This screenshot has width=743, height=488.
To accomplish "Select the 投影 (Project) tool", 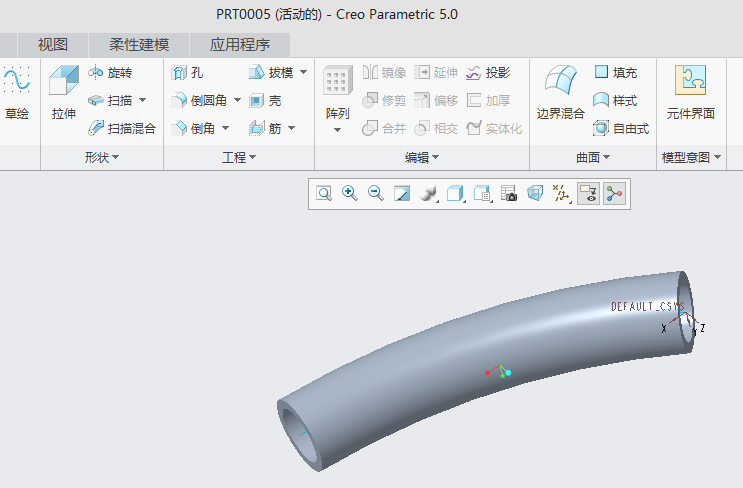I will [x=488, y=72].
